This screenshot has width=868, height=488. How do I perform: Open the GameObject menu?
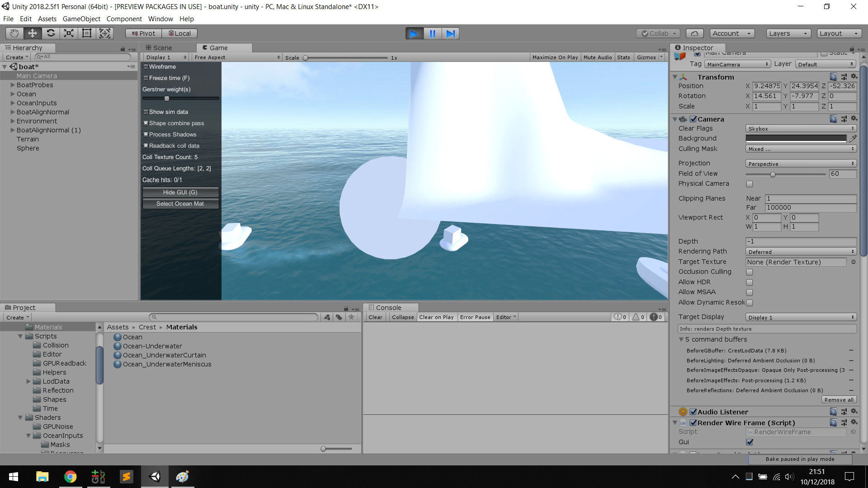[81, 19]
